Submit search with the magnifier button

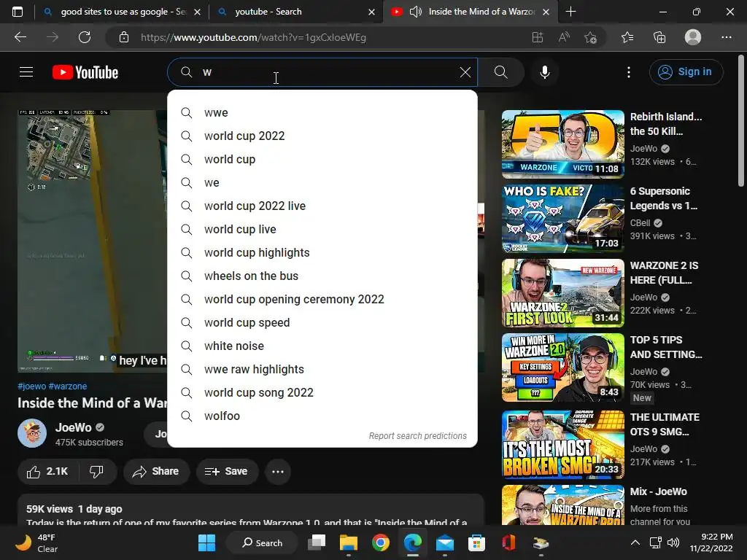tap(500, 72)
